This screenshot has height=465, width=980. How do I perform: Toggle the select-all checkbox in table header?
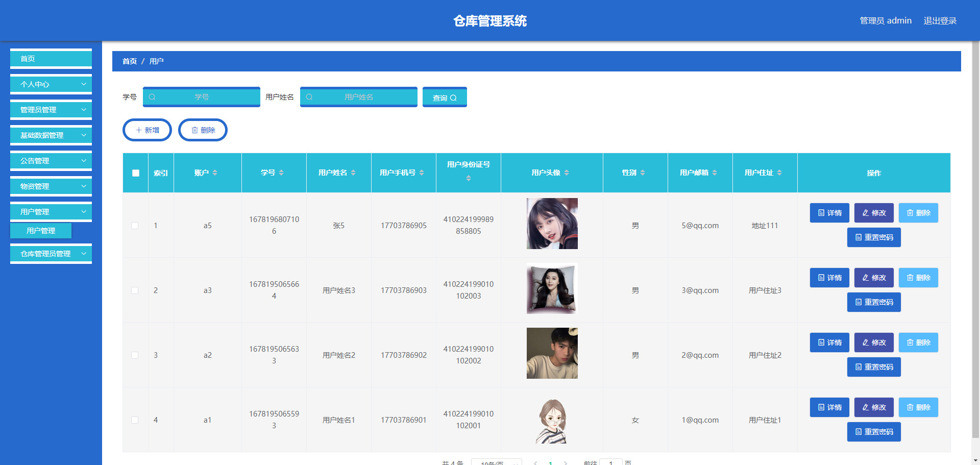[136, 173]
